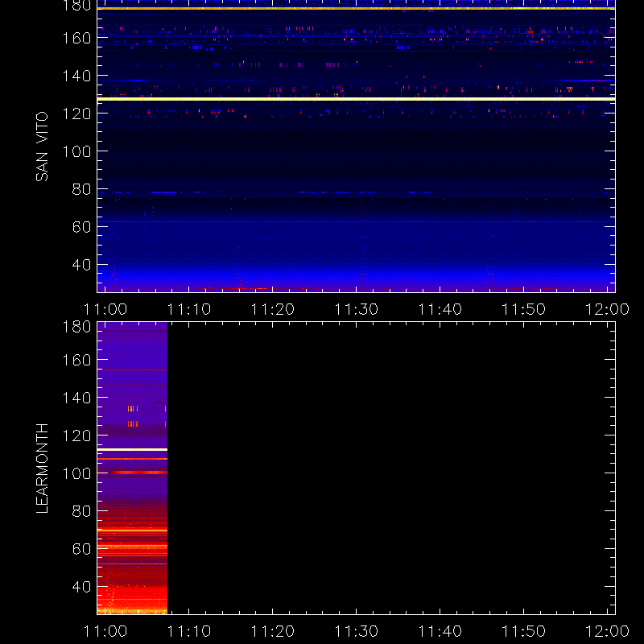Select the 80 tick label on SAN VITO plot
This screenshot has height=644, width=644.
81,189
